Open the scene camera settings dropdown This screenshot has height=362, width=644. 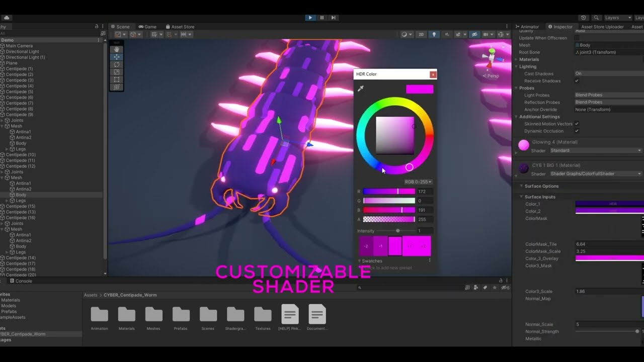coord(488,35)
